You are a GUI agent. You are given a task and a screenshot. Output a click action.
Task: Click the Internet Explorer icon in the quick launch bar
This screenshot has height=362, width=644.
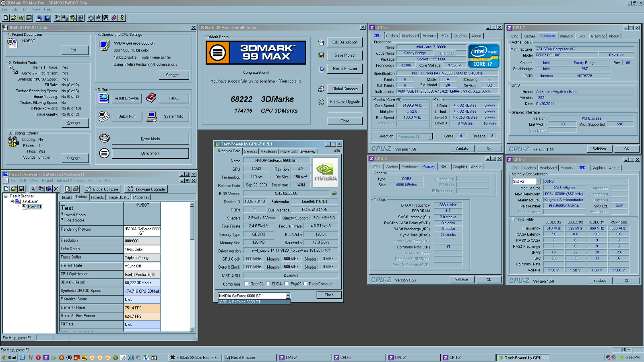coord(23,358)
